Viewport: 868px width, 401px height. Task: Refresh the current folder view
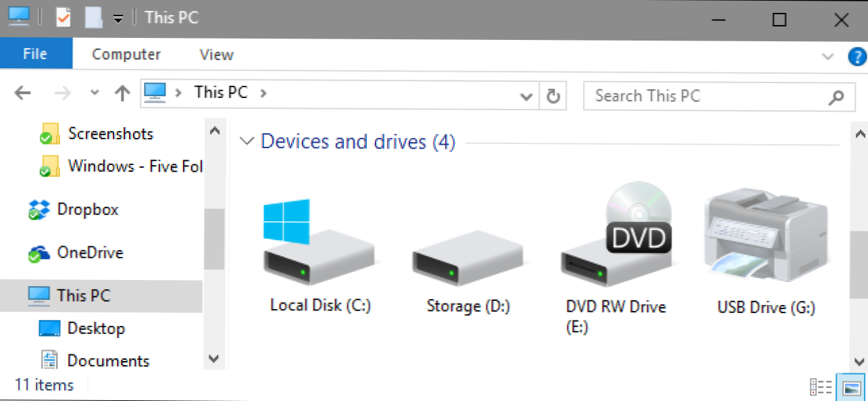[x=553, y=96]
